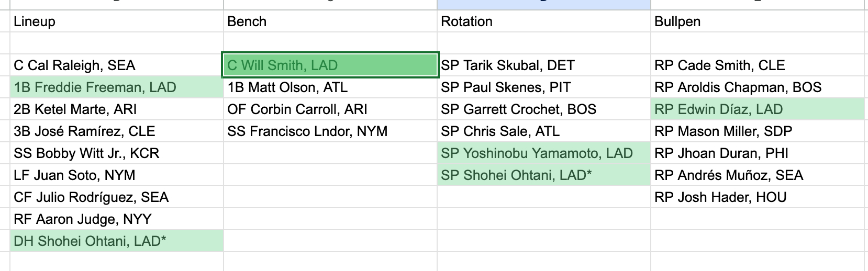Select the OF Corbin Carroll, ARI cell
868x271 pixels.
[330, 109]
